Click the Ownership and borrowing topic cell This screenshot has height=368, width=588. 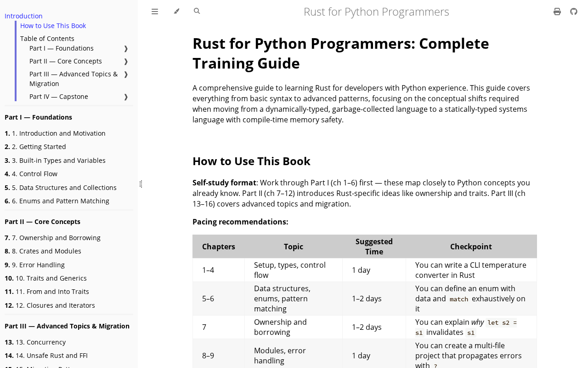click(294, 327)
